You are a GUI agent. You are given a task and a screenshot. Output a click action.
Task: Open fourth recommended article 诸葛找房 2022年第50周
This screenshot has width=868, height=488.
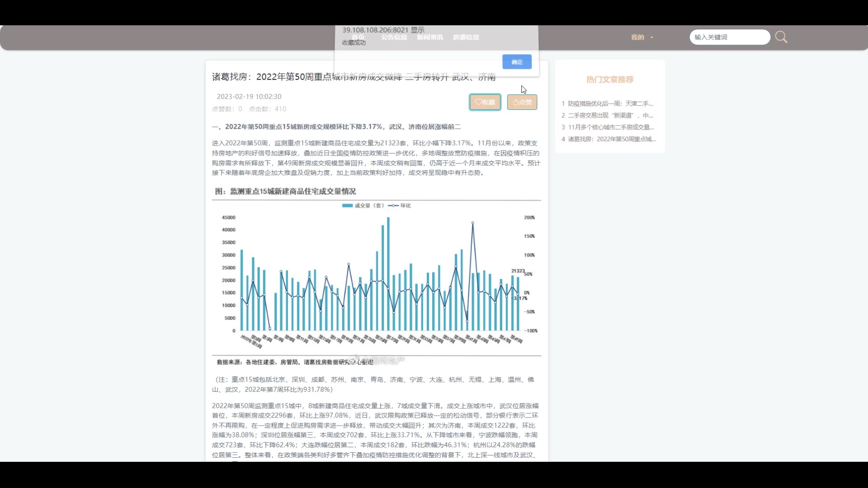click(x=611, y=139)
